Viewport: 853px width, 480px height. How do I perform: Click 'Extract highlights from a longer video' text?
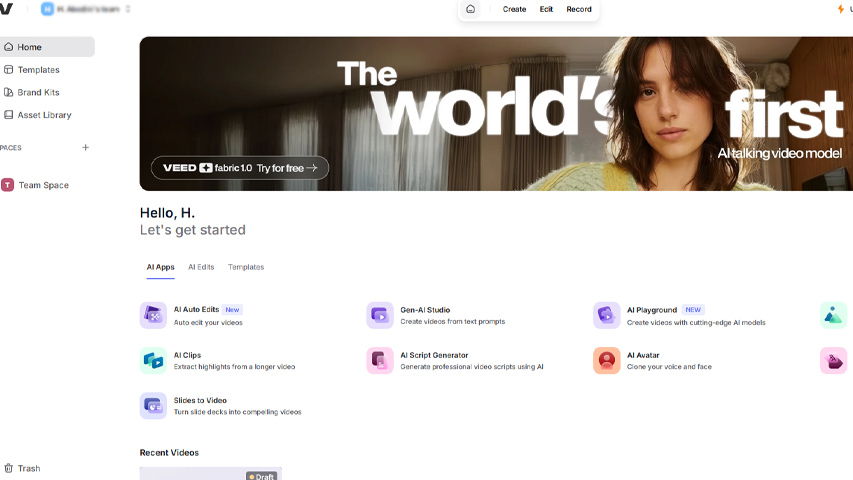(x=234, y=367)
